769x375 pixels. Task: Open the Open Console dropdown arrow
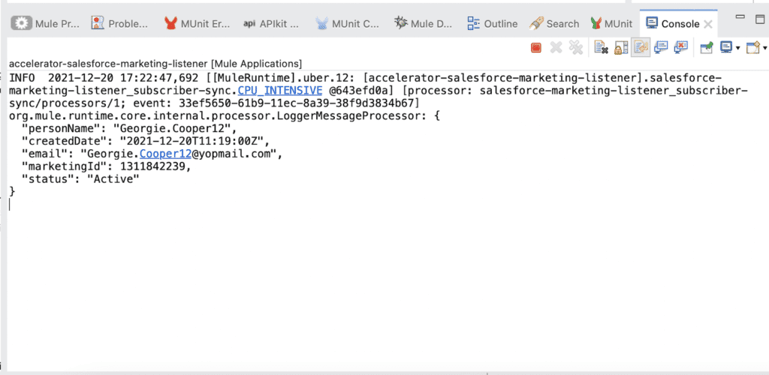click(765, 48)
